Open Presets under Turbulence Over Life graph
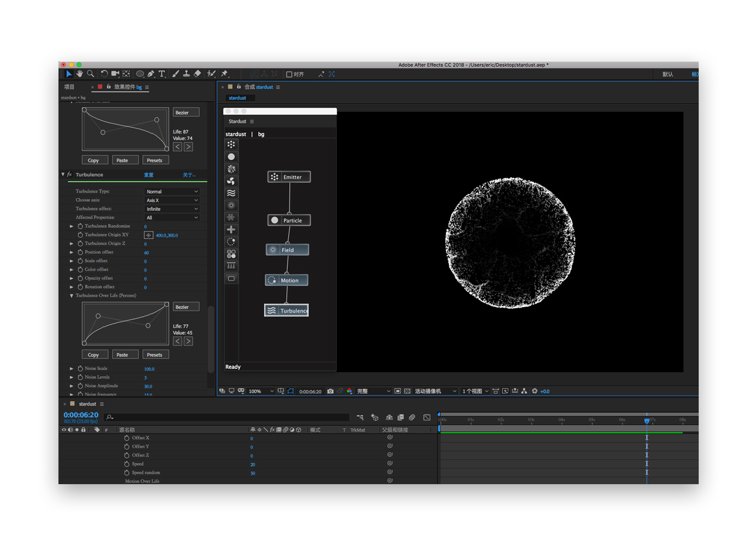The height and width of the screenshot is (545, 756). tap(155, 355)
